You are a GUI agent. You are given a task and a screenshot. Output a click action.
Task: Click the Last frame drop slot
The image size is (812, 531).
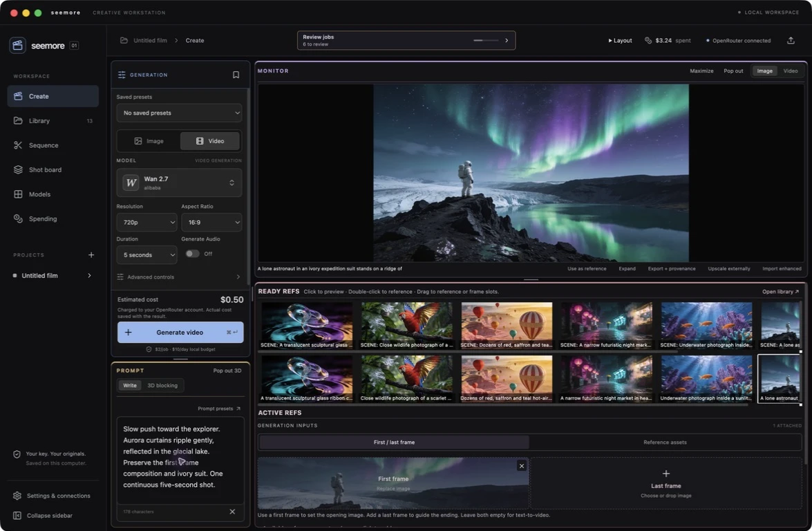pos(666,483)
